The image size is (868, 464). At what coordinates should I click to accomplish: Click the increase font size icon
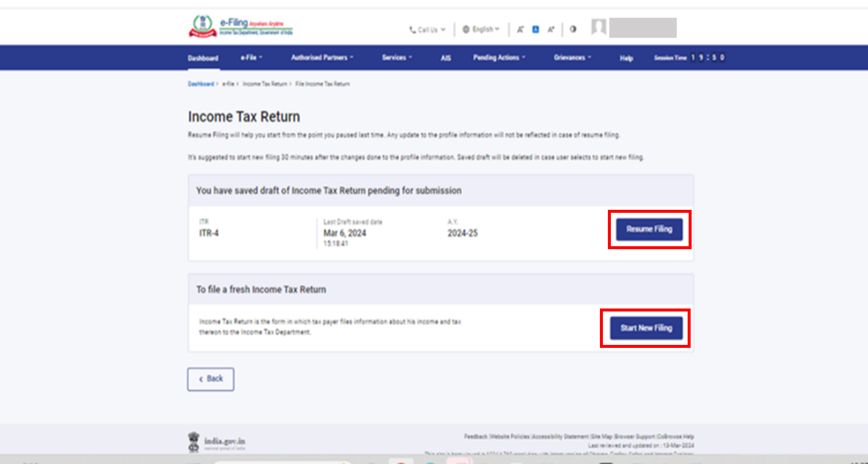tap(551, 29)
